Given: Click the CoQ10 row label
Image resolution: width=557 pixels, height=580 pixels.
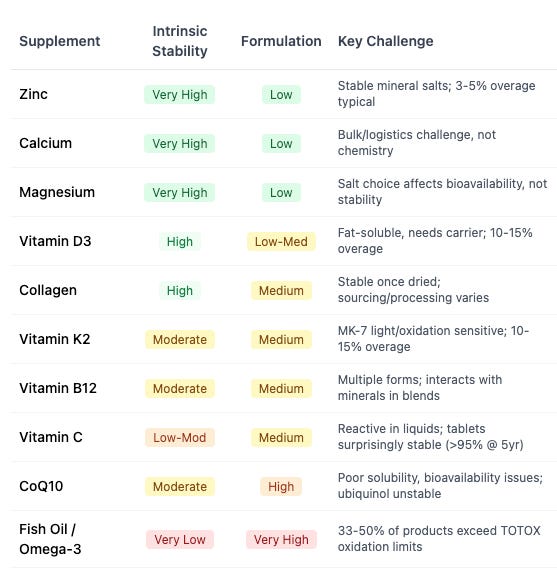Looking at the screenshot, I should point(41,486).
